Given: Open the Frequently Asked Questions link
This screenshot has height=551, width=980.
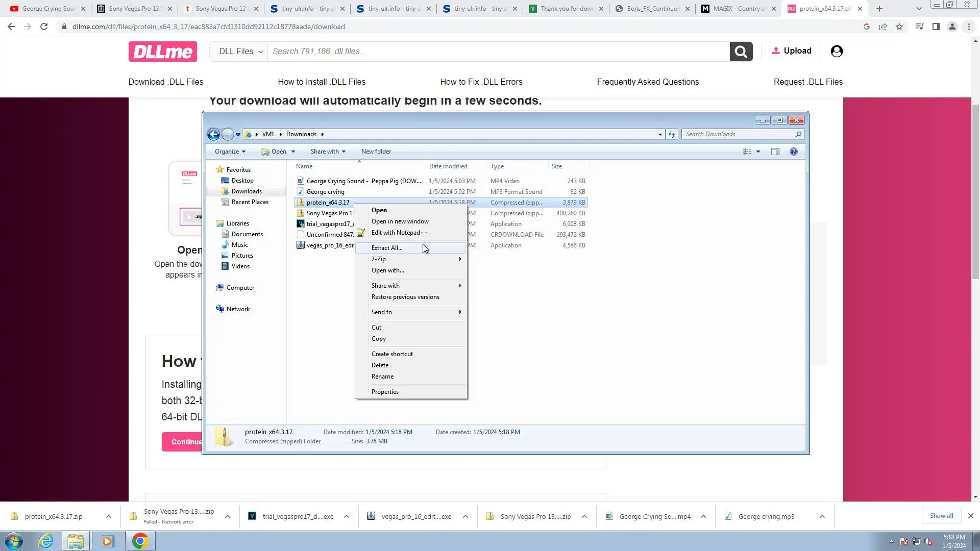Looking at the screenshot, I should point(648,82).
